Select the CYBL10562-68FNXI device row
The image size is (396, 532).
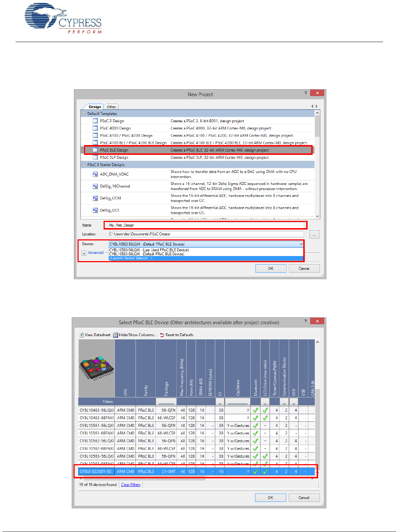point(197,449)
